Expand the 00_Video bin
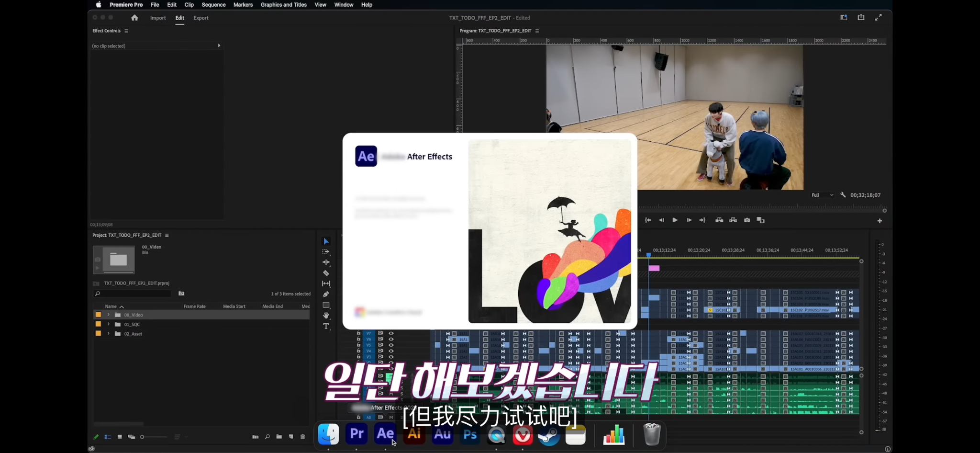 click(109, 315)
